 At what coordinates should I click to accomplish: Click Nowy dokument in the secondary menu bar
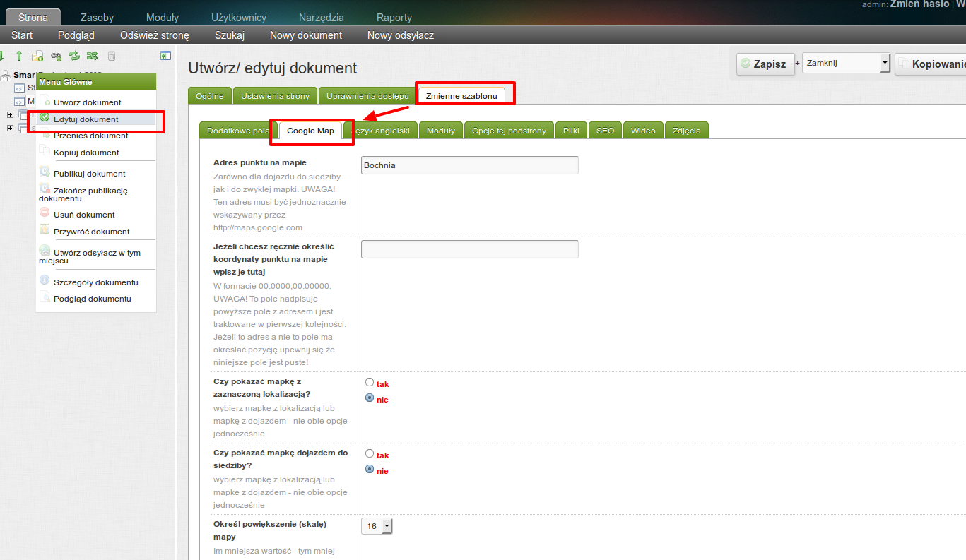click(x=306, y=35)
